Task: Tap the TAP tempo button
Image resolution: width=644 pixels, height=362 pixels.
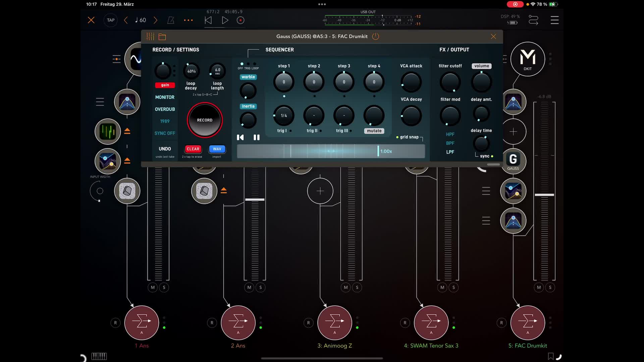Action: 111,20
